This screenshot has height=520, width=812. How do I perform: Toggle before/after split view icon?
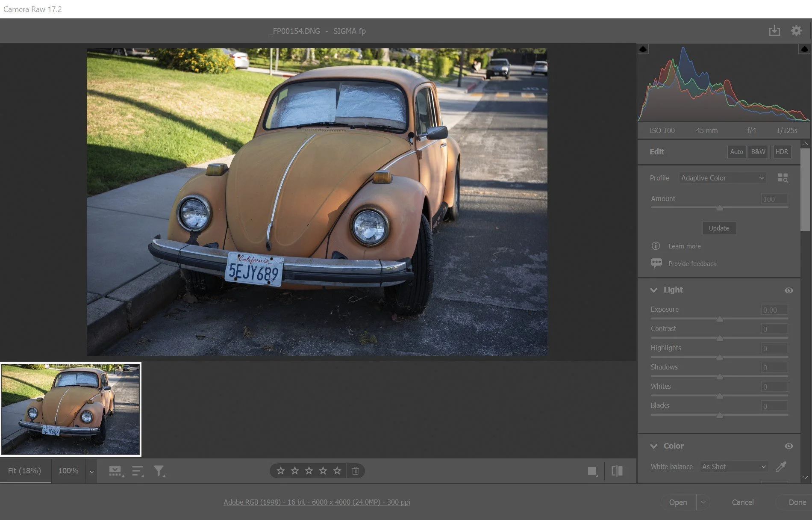(617, 471)
